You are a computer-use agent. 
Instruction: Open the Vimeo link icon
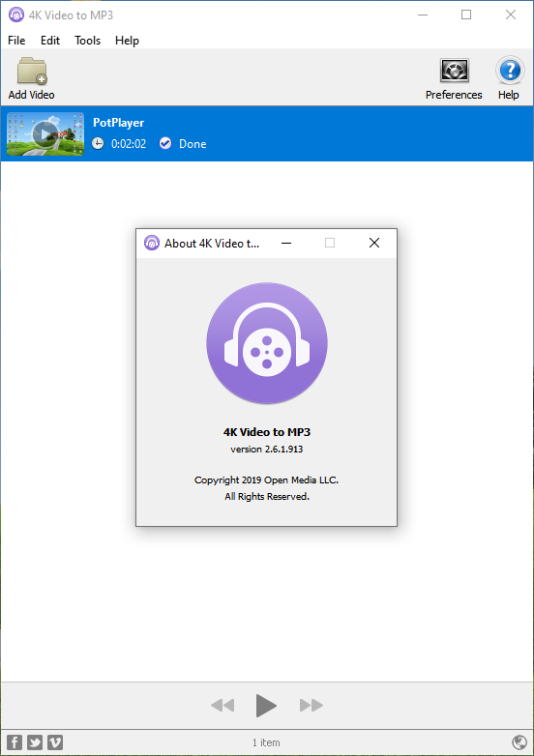(55, 742)
